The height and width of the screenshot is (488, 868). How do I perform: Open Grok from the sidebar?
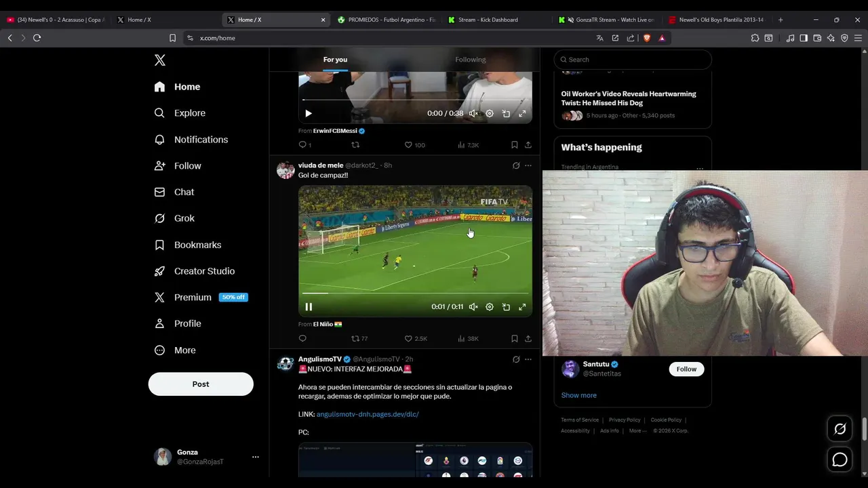[x=174, y=218]
